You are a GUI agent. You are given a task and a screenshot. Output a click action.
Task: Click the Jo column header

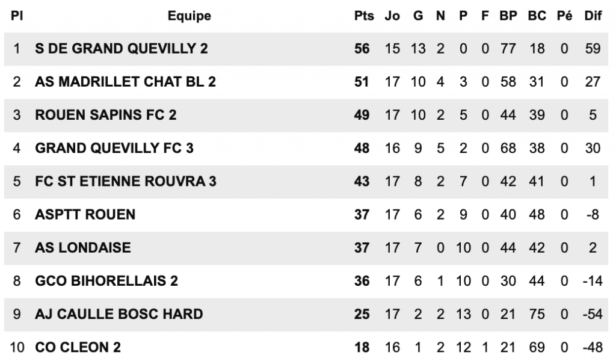[392, 16]
